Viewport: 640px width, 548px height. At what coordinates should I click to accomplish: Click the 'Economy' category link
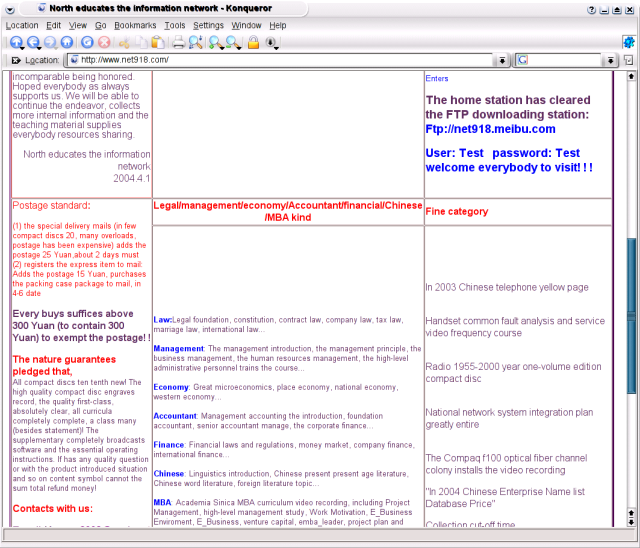pyautogui.click(x=171, y=387)
